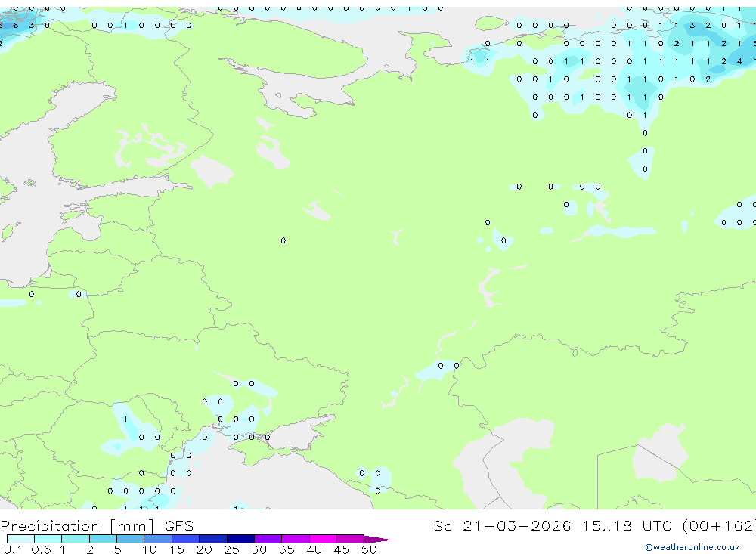Click the purple arrow tip above 50 on legend

point(378,539)
